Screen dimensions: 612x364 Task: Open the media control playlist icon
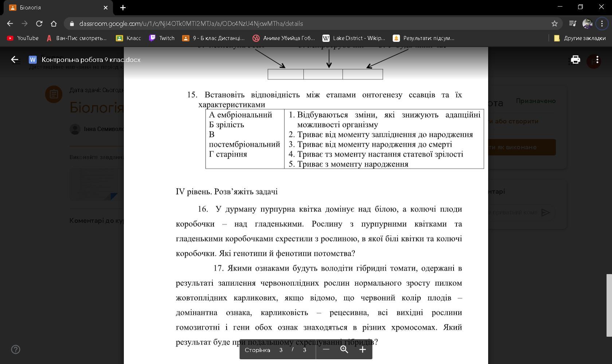click(573, 24)
